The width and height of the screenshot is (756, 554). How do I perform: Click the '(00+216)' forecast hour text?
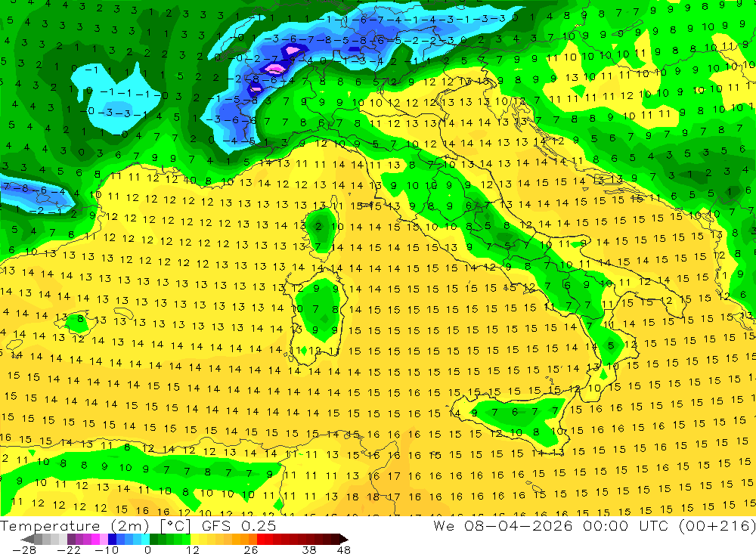(717, 525)
